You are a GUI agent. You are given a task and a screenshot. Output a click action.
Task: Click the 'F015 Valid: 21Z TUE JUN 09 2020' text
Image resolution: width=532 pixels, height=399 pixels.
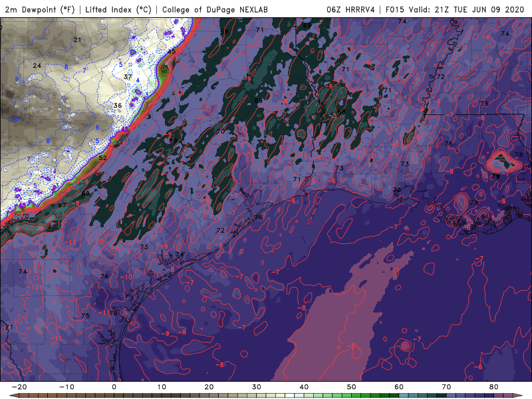coord(455,9)
